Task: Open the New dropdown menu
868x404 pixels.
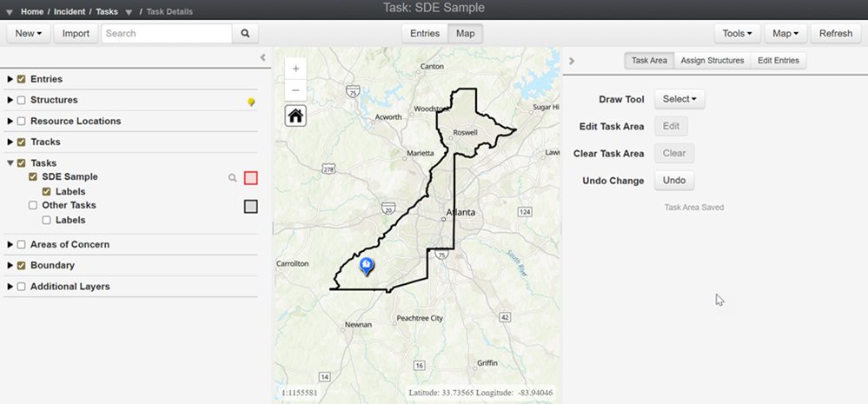Action: pyautogui.click(x=29, y=33)
